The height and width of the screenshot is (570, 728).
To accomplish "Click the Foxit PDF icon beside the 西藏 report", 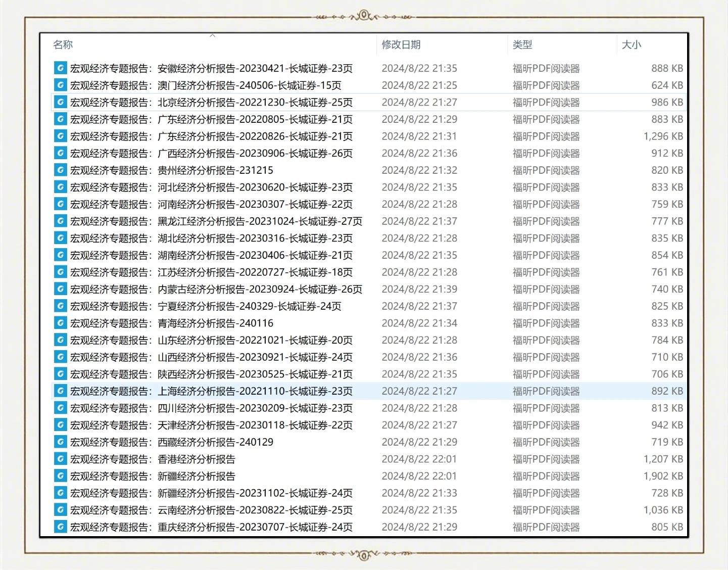I will click(x=60, y=442).
